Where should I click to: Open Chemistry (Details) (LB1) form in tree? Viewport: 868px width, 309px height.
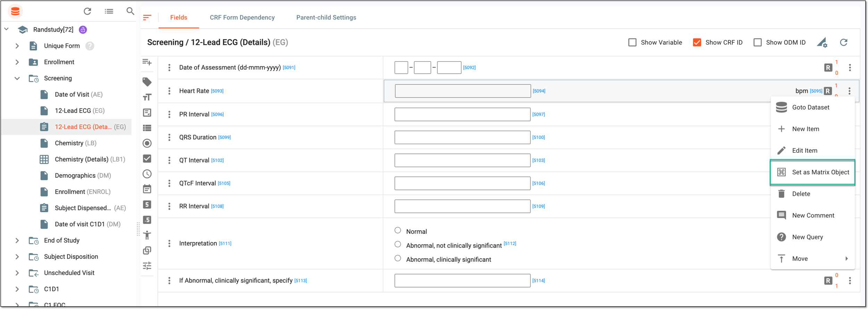point(90,159)
